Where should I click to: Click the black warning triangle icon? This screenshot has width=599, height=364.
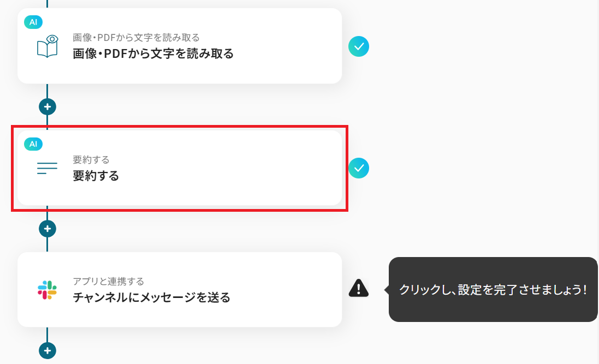[358, 288]
